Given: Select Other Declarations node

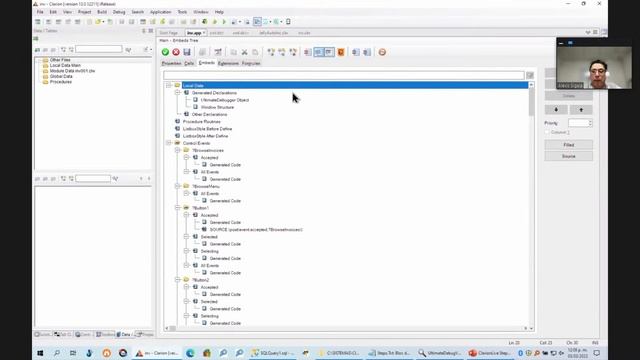Looking at the screenshot, I should [x=209, y=114].
